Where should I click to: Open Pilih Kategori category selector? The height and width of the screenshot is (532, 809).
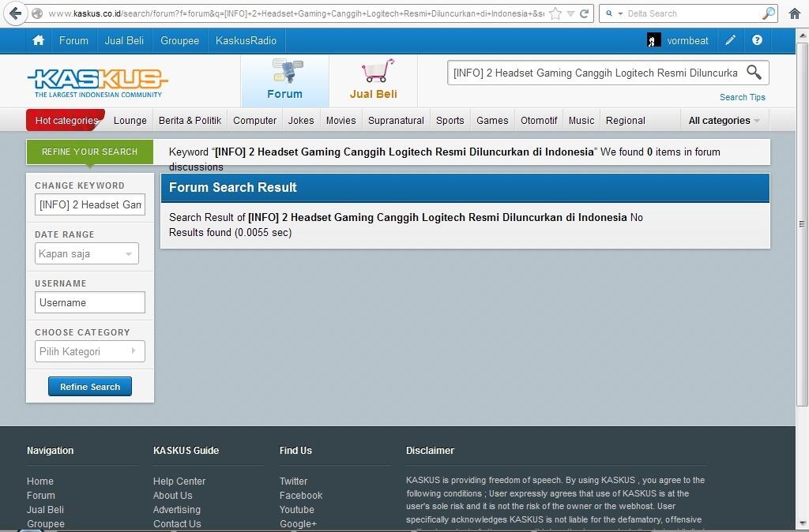[x=90, y=351]
